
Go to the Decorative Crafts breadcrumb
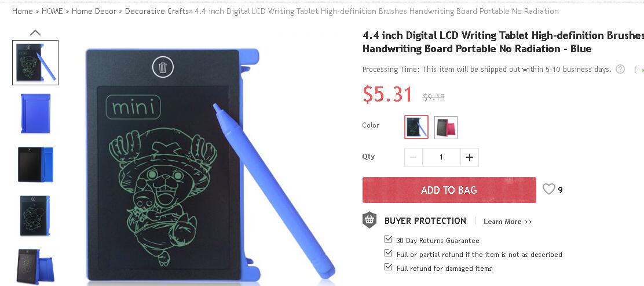(157, 11)
